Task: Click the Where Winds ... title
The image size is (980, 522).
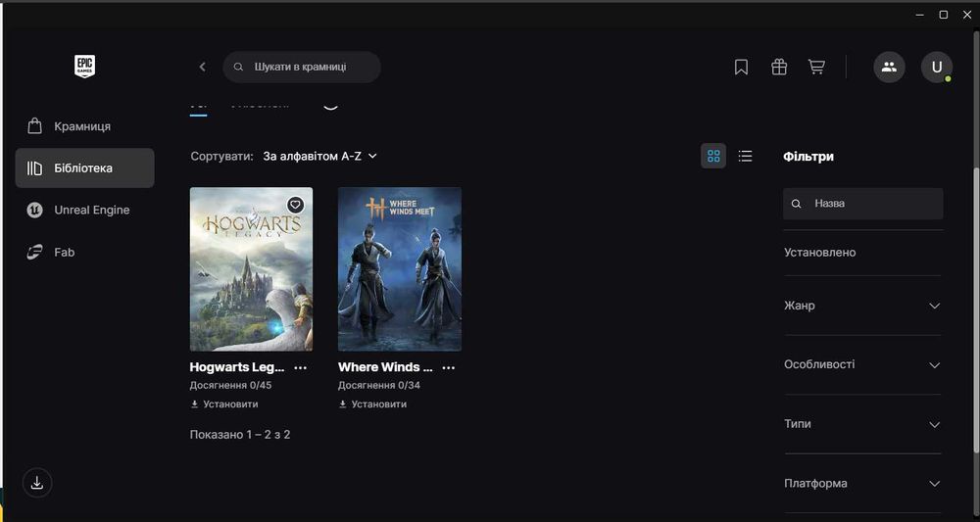Action: tap(385, 367)
